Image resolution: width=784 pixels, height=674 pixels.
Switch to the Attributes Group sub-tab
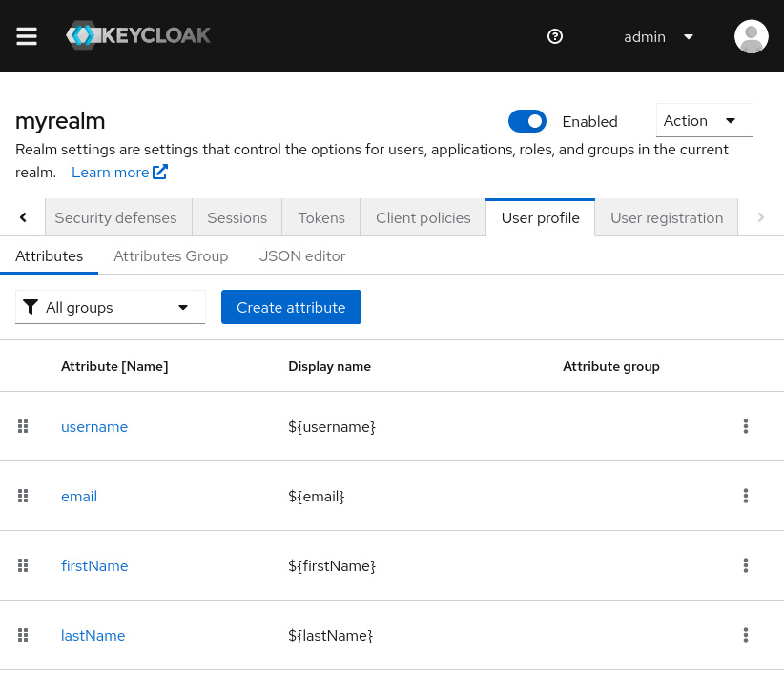point(171,255)
